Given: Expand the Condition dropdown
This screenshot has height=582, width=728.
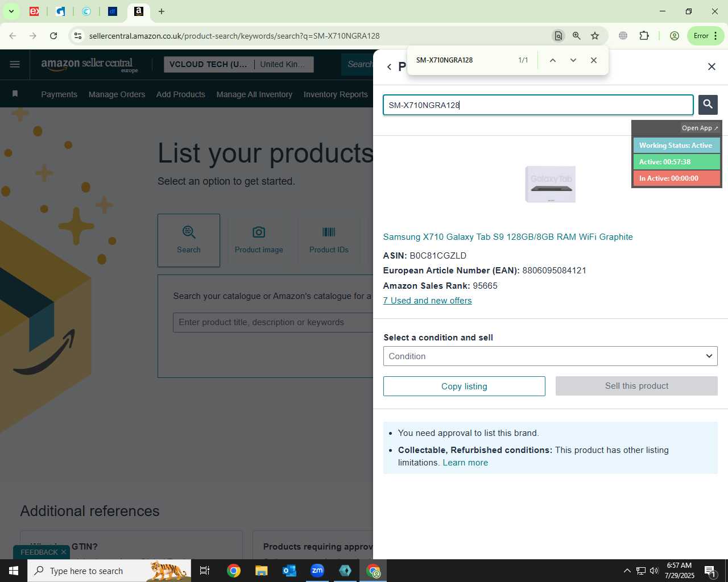Looking at the screenshot, I should (x=550, y=356).
